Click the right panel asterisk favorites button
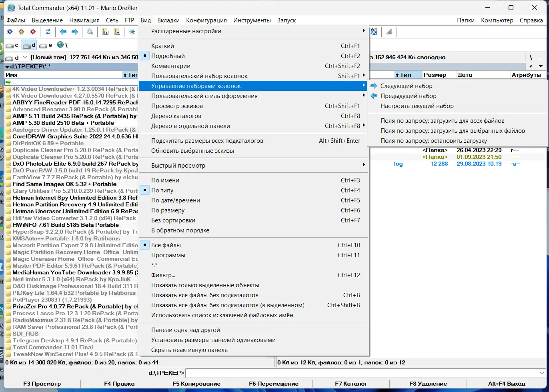This screenshot has width=549, height=392. (531, 66)
